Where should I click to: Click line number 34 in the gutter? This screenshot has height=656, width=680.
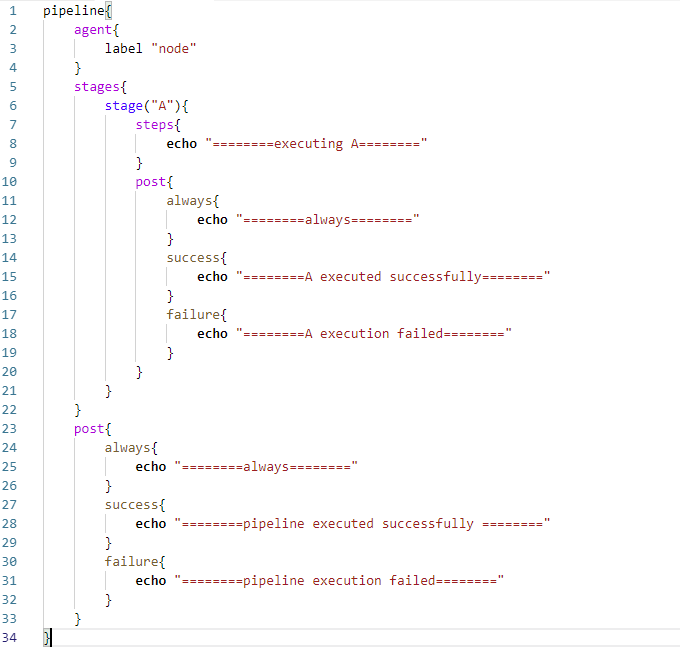(x=12, y=637)
